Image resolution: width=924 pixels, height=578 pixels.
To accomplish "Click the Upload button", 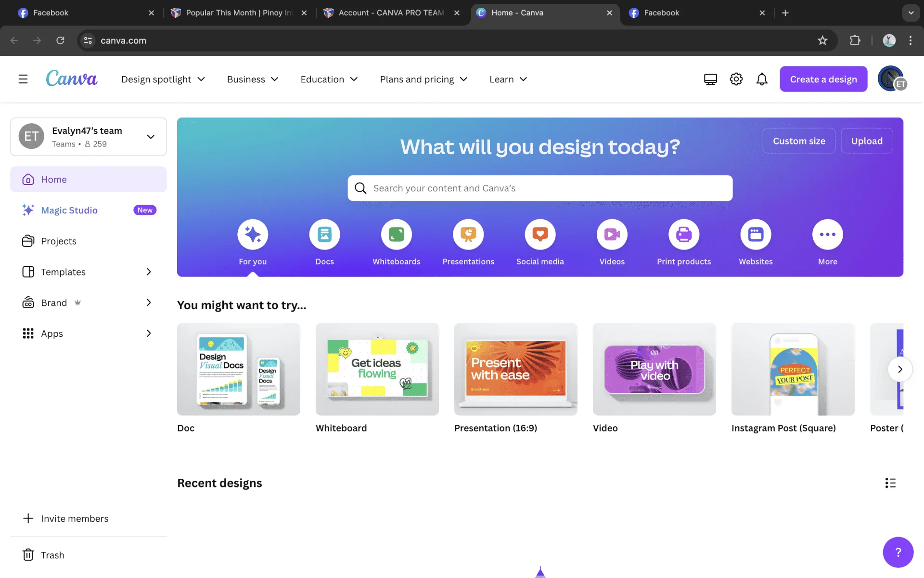I will [x=867, y=141].
